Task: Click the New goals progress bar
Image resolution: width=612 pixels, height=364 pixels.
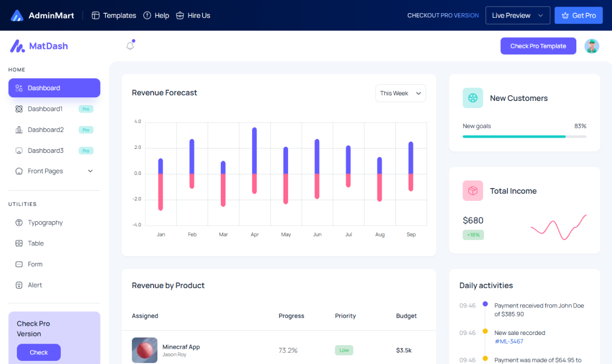Action: point(524,137)
